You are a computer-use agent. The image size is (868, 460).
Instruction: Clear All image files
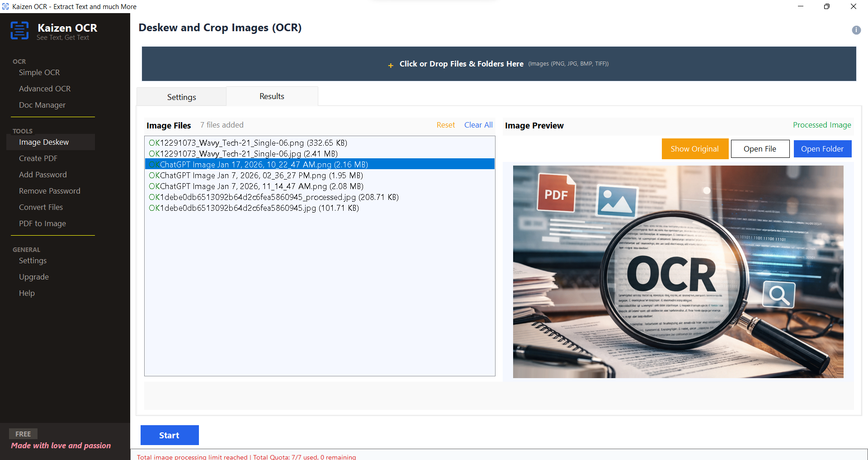coord(478,125)
